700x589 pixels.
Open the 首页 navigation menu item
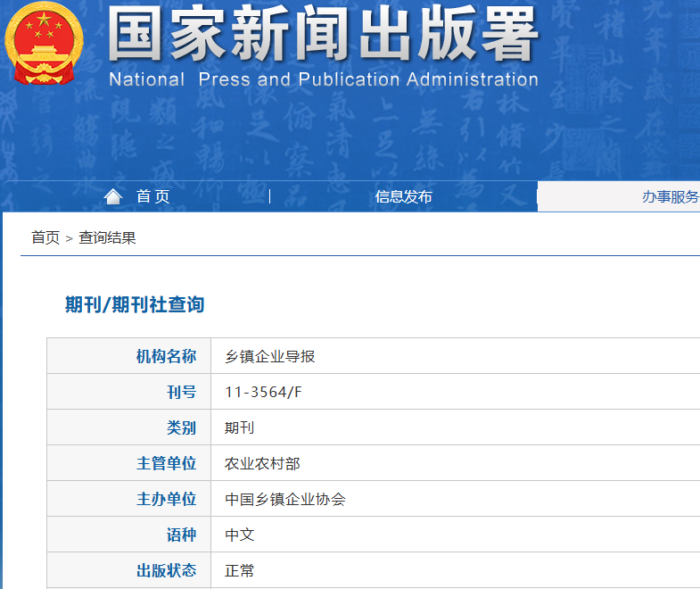153,196
